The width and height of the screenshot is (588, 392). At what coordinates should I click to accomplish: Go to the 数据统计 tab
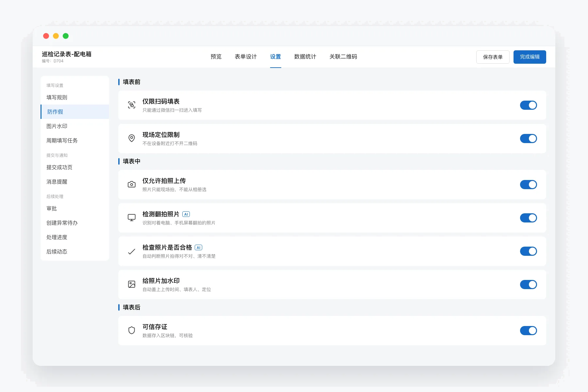(x=305, y=57)
